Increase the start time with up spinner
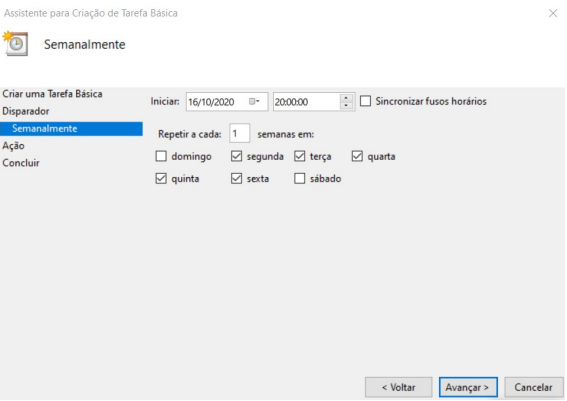 [x=346, y=98]
